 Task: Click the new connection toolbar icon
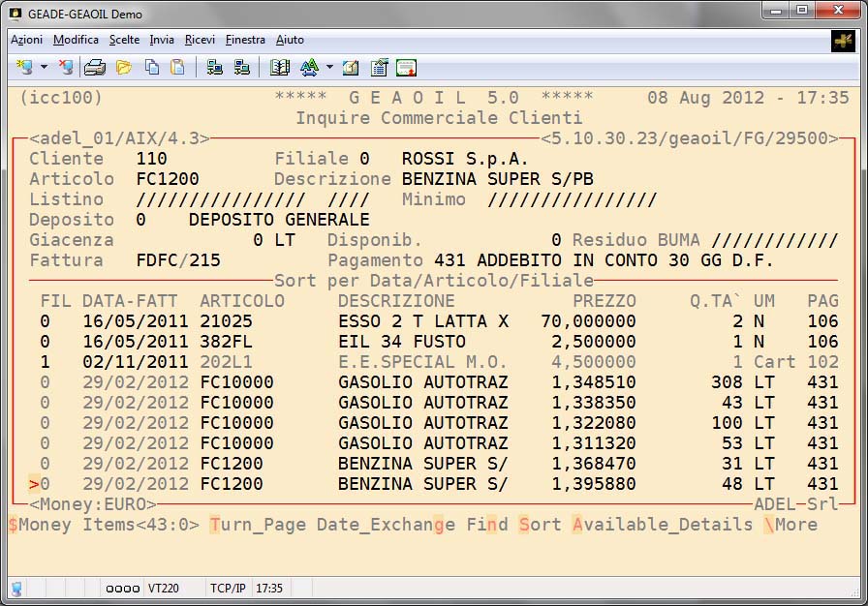pyautogui.click(x=24, y=68)
